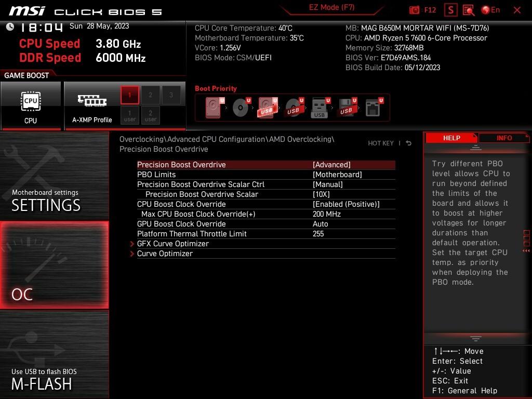Enable A-XMP user profile 2
Viewport: 532px width, 399px height.
[x=150, y=115]
